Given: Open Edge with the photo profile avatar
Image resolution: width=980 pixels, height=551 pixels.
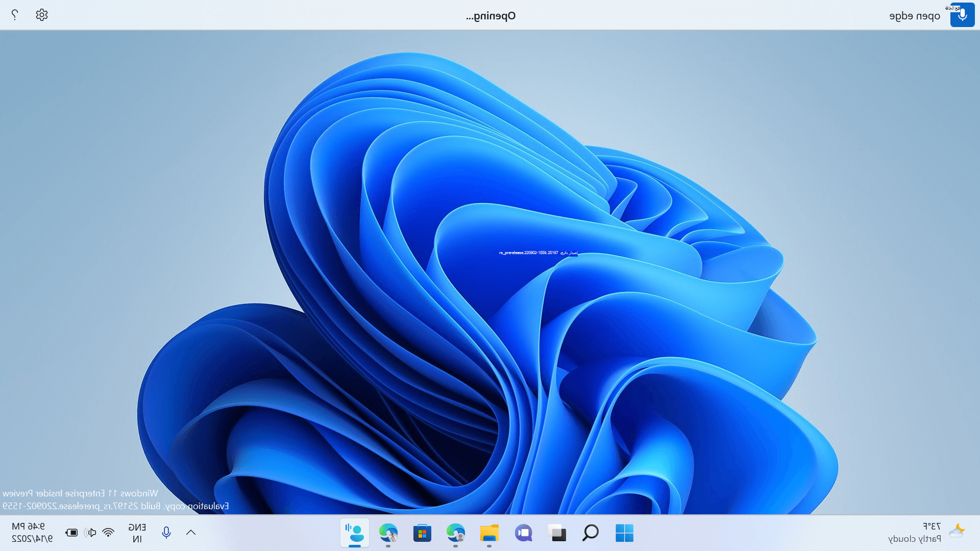Looking at the screenshot, I should pyautogui.click(x=388, y=533).
